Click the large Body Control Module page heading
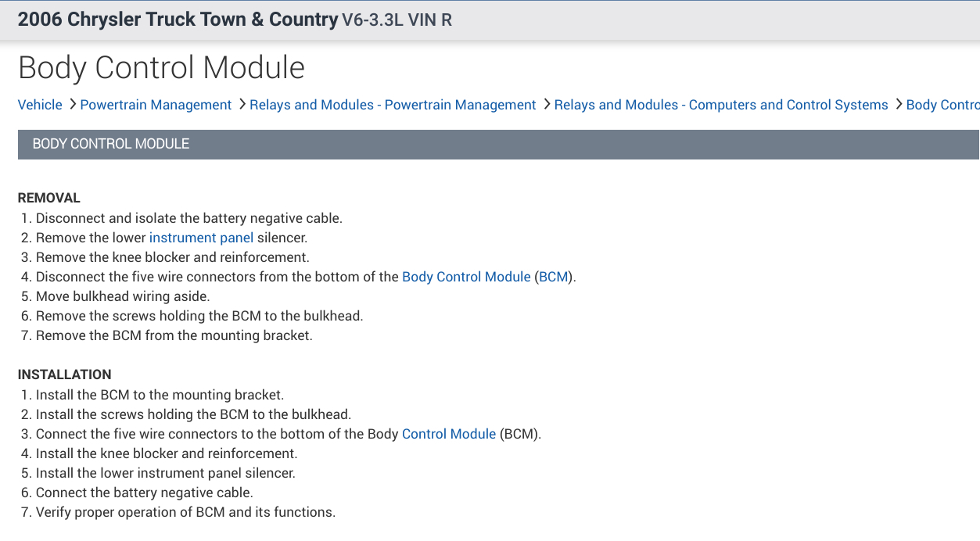The height and width of the screenshot is (541, 980). [x=161, y=68]
